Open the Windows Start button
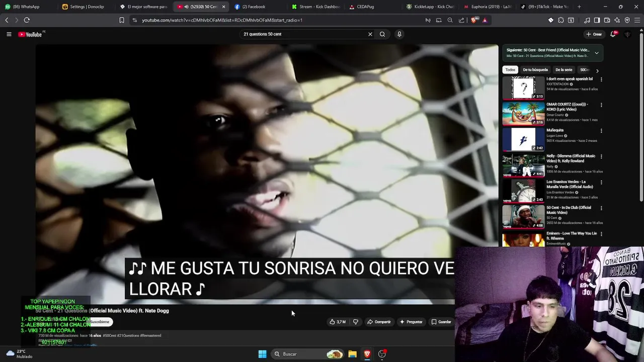644x362 pixels. [262, 354]
